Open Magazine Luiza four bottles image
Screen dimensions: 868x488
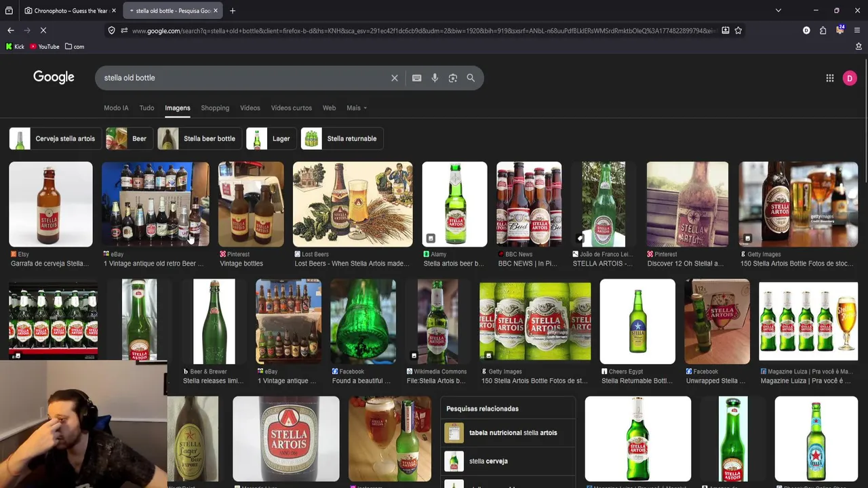click(x=808, y=321)
